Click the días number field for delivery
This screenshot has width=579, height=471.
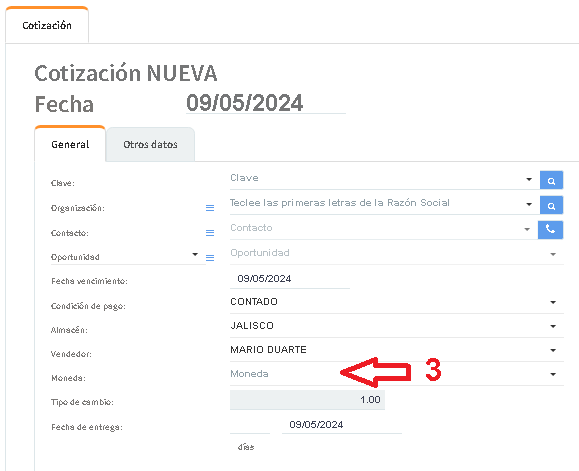pos(250,425)
